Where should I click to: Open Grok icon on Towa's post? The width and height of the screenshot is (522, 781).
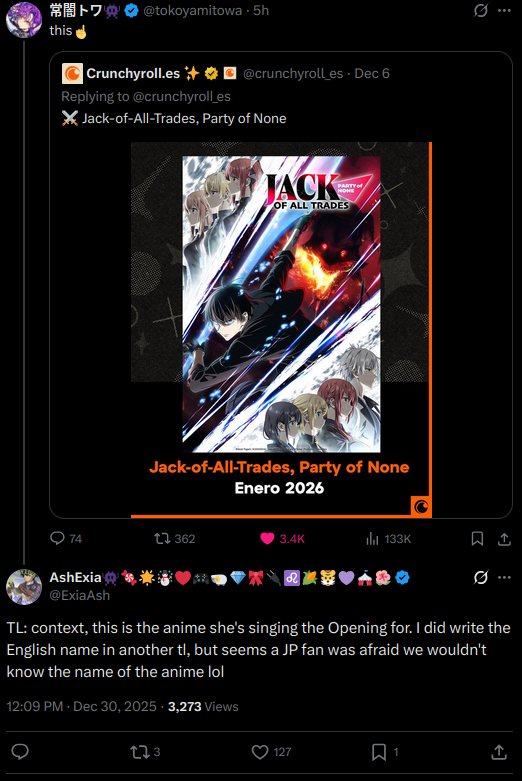coord(481,10)
